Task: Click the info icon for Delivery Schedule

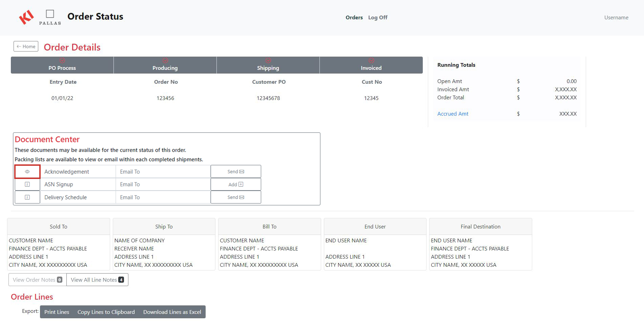Action: [x=27, y=197]
